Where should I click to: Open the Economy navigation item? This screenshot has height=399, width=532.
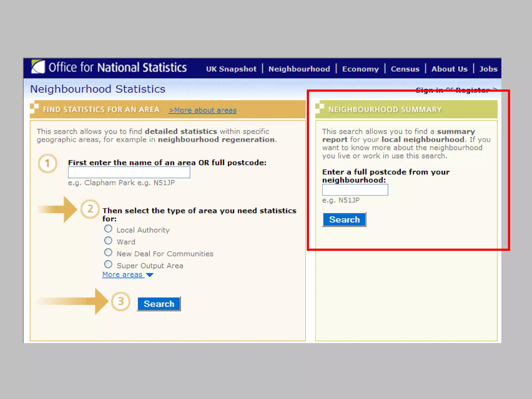[x=360, y=69]
